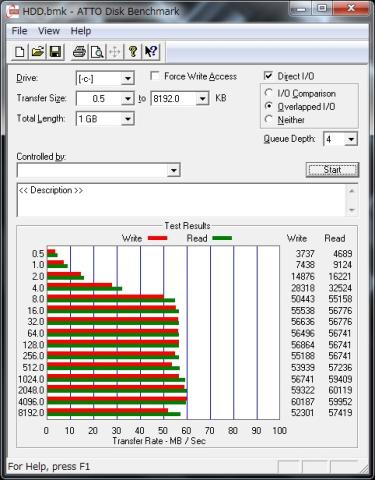Click write value 3737 for 0.5 KB
Viewport: 375px width, 480px height.
(305, 254)
